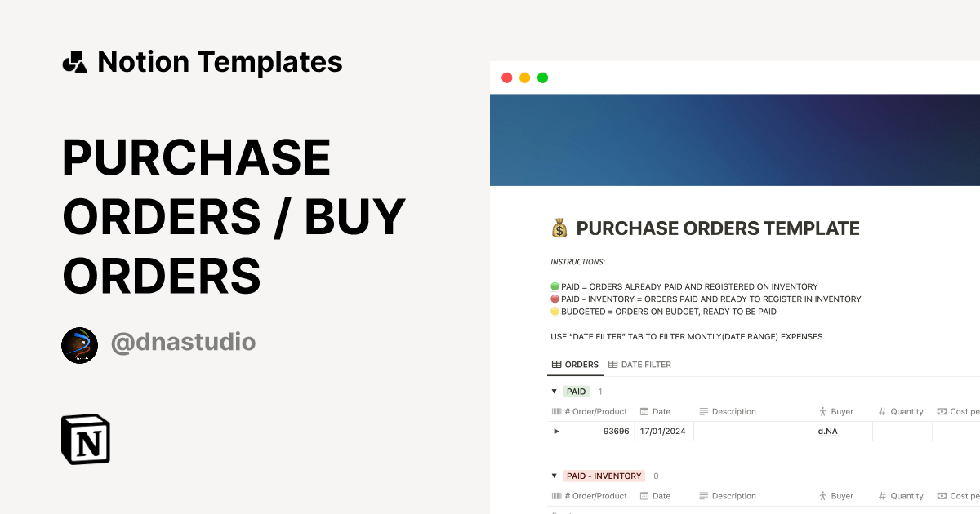Collapse the PAID group triangle
This screenshot has width=980, height=514.
click(555, 392)
